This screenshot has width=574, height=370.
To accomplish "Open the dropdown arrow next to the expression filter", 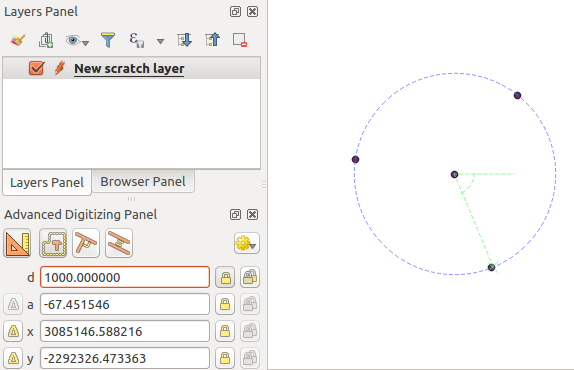I will pyautogui.click(x=160, y=41).
